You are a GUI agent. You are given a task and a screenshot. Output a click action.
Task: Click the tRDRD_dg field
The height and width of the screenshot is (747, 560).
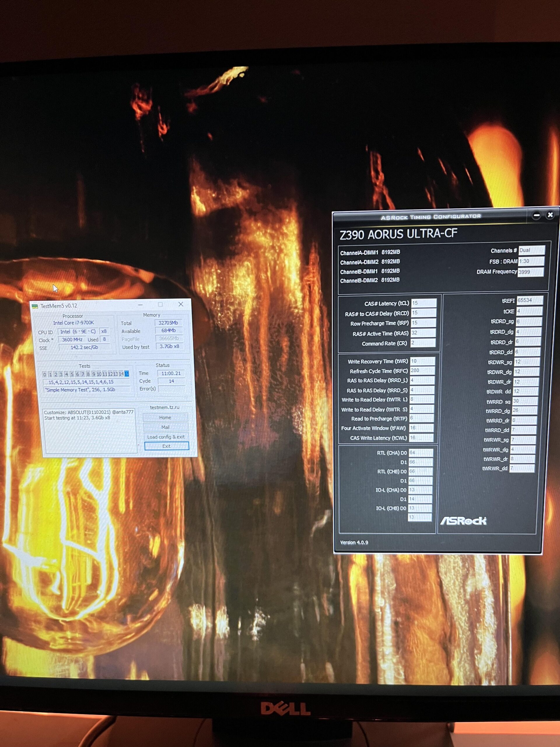point(528,332)
